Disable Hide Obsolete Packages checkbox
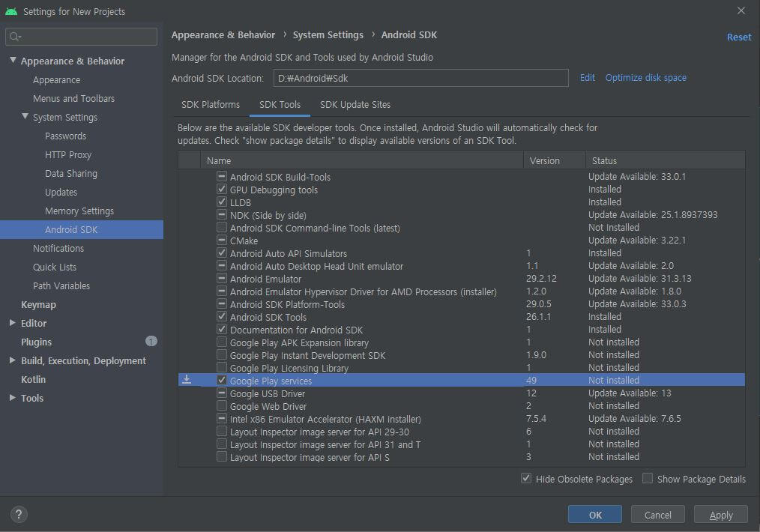The height and width of the screenshot is (532, 760). [526, 478]
